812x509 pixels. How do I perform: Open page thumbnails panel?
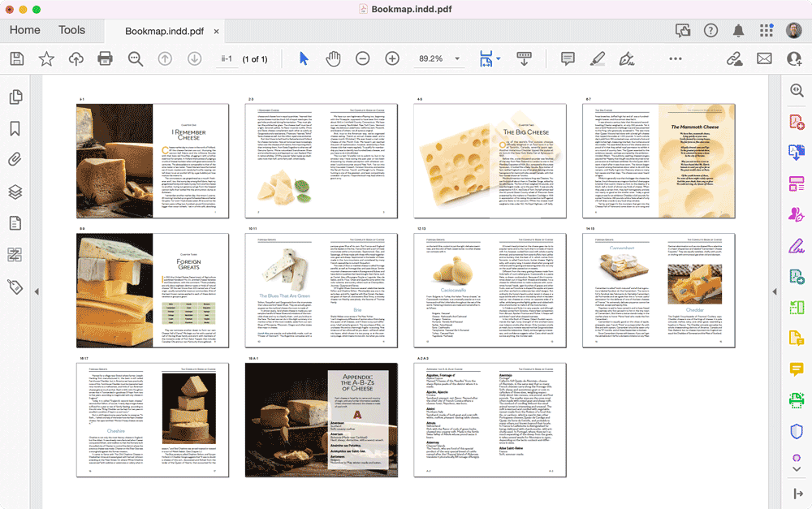pyautogui.click(x=15, y=97)
